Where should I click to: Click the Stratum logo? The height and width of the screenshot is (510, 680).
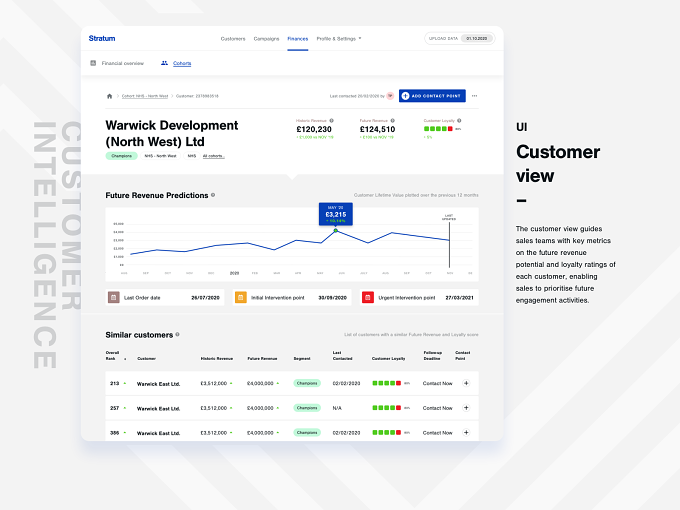coord(102,38)
